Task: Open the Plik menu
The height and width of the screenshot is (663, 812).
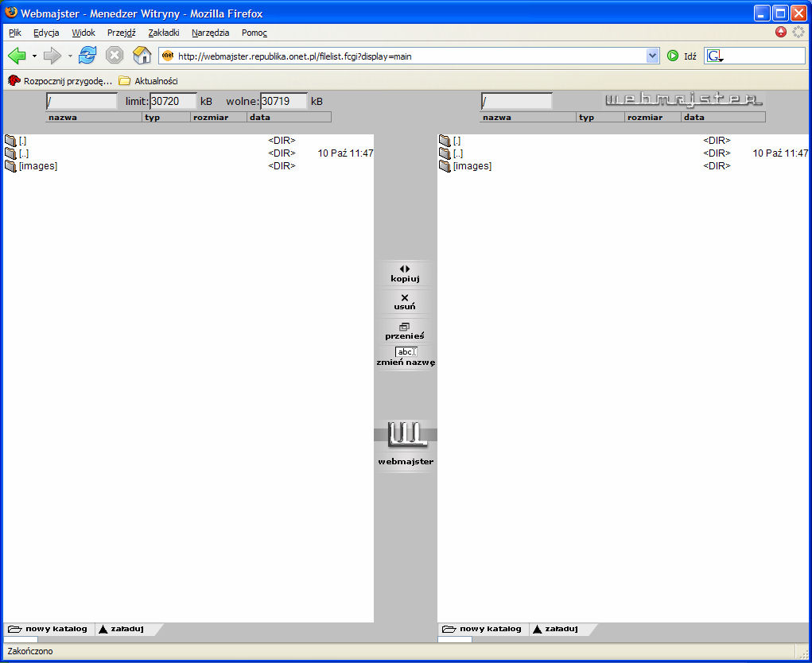Action: (15, 33)
